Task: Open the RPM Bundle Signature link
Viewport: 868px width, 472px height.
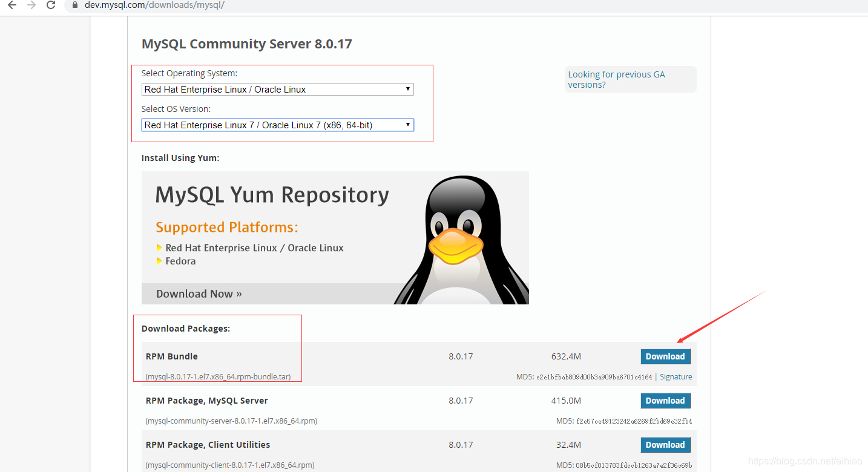Action: tap(676, 377)
